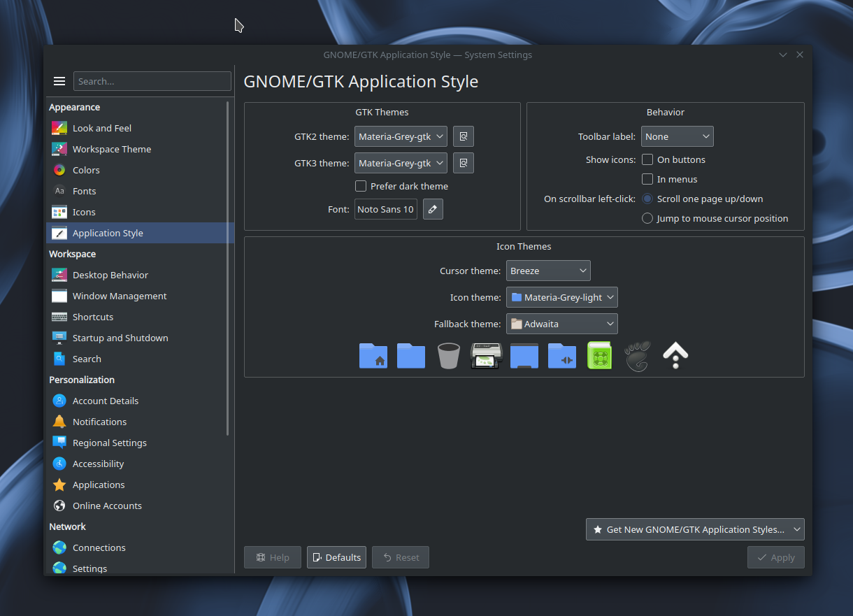Click the sidebar Search field
The width and height of the screenshot is (853, 616).
click(152, 81)
